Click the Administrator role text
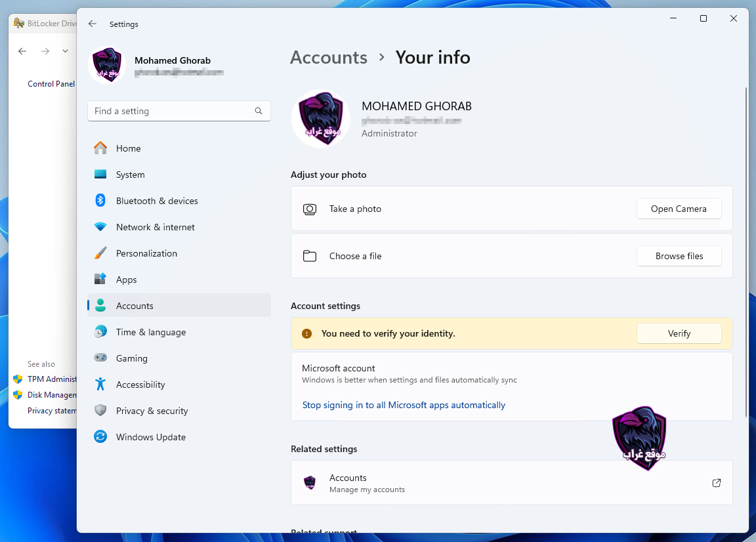The width and height of the screenshot is (756, 542). click(389, 133)
